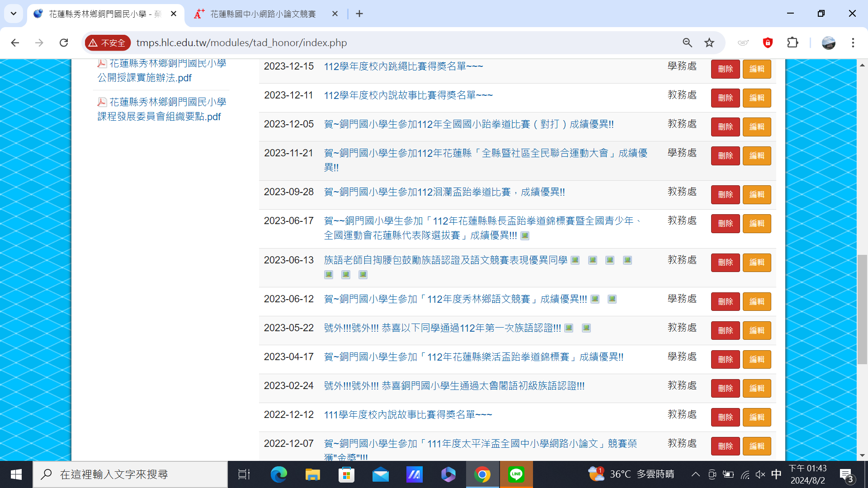Click the PDF icon for 公開授課實施辦法
Screen dimensions: 868x488
(x=102, y=63)
